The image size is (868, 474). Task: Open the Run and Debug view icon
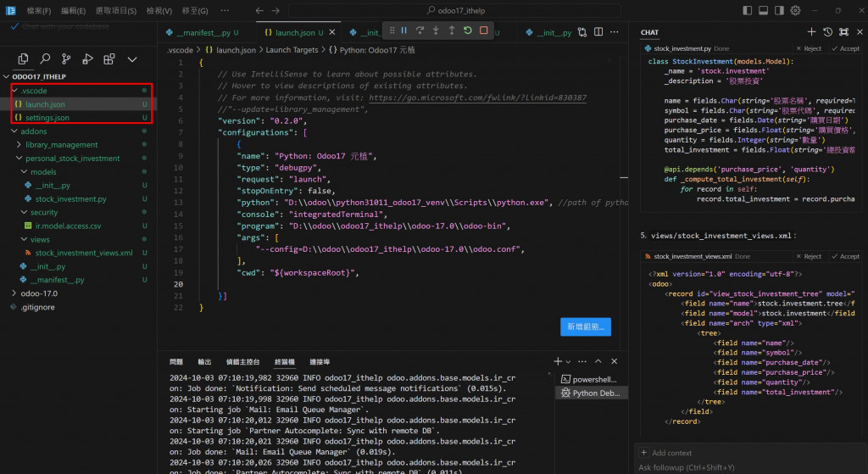coord(87,59)
